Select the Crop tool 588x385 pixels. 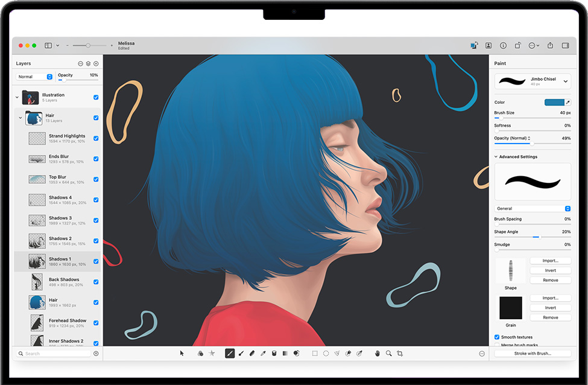point(400,353)
